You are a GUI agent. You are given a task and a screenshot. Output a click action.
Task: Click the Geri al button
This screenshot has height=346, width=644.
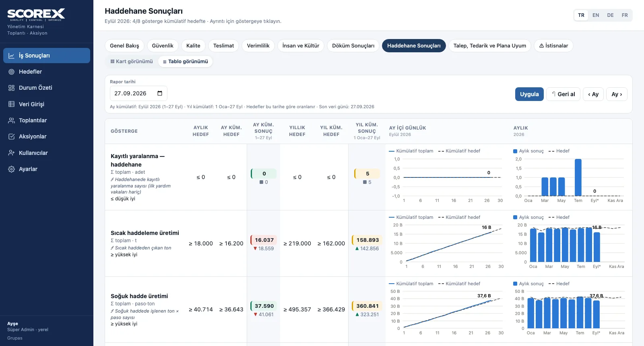(563, 94)
